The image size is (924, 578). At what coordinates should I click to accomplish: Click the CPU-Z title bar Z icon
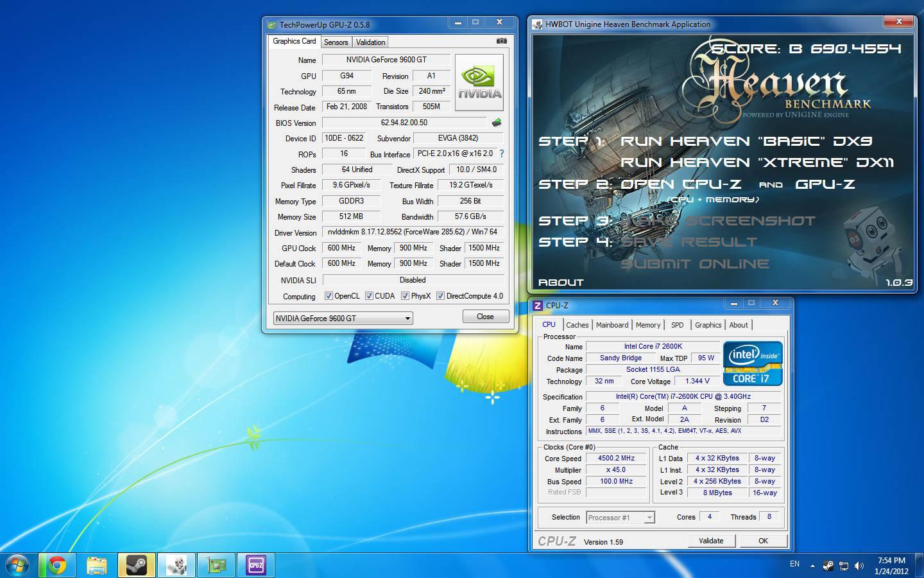(538, 306)
